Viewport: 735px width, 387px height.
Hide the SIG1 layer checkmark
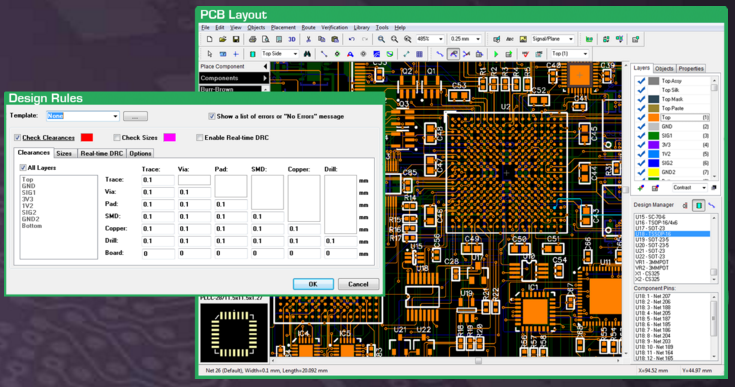coord(641,136)
